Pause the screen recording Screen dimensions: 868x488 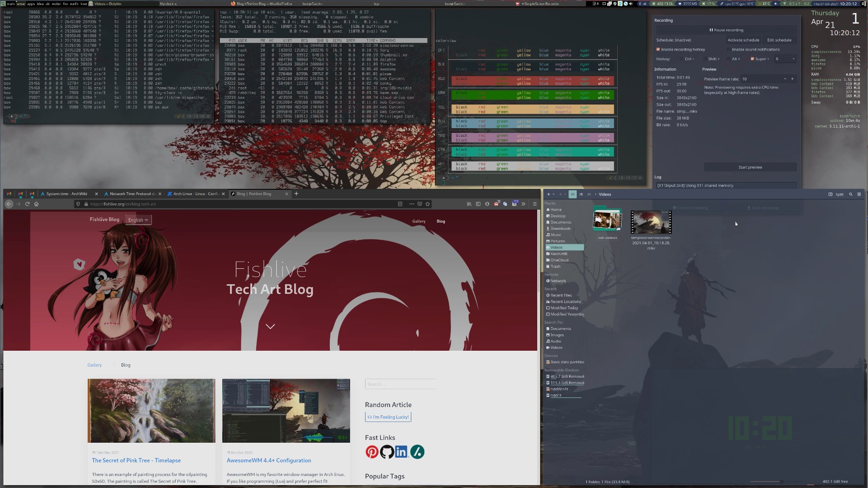pyautogui.click(x=726, y=30)
